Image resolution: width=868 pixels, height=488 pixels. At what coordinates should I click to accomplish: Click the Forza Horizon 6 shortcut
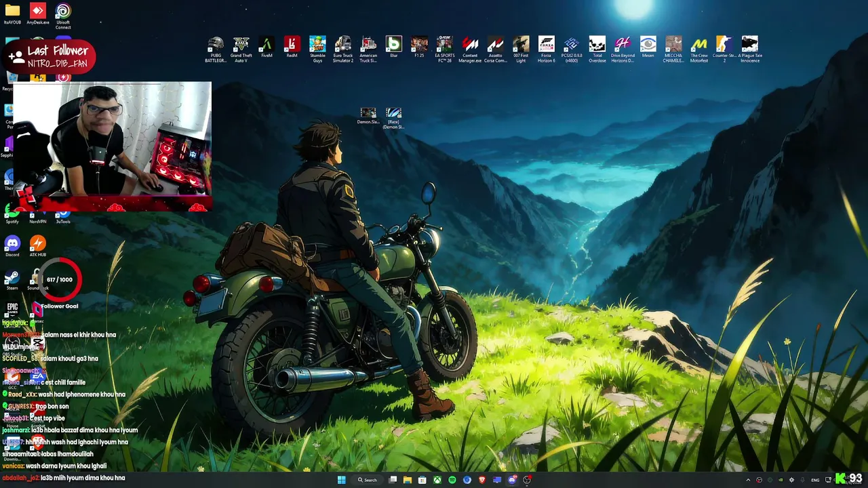[546, 49]
